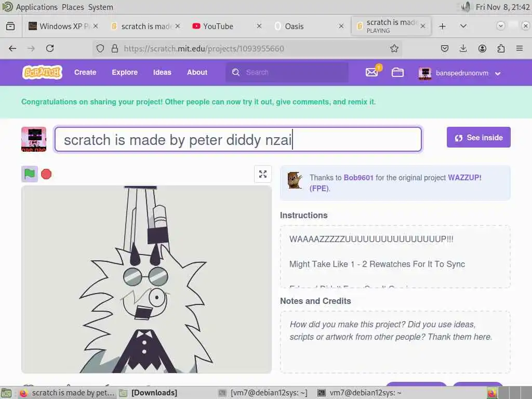Screen dimensions: 532x399
Task: Go back to the previous page
Action: (12, 48)
